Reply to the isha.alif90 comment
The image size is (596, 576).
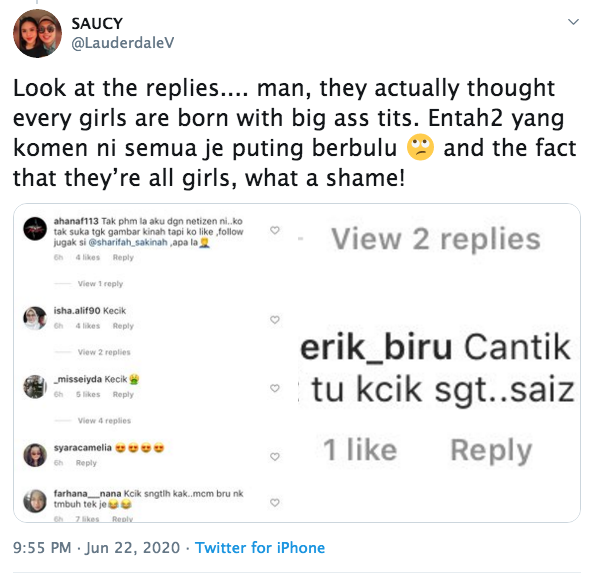click(123, 326)
